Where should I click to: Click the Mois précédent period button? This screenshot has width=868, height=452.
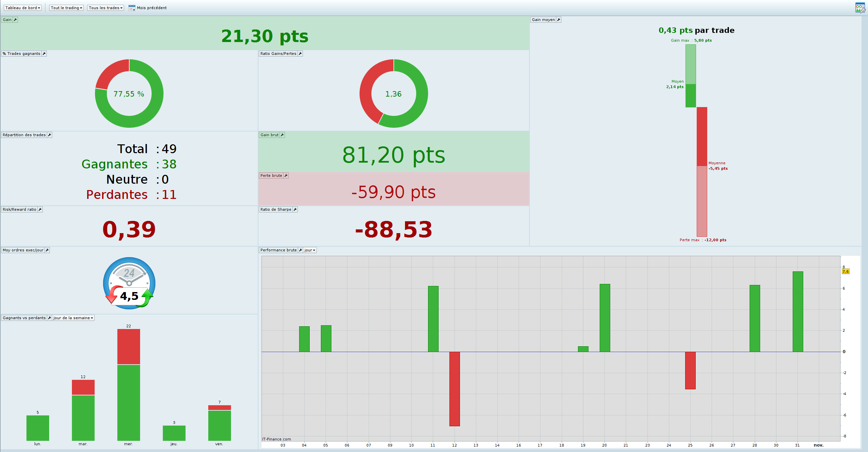[x=152, y=8]
